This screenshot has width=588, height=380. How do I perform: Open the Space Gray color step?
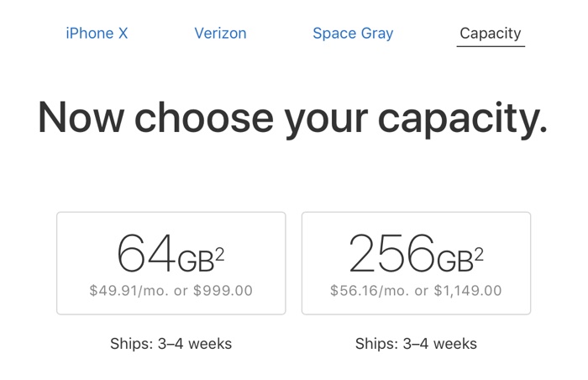[353, 34]
